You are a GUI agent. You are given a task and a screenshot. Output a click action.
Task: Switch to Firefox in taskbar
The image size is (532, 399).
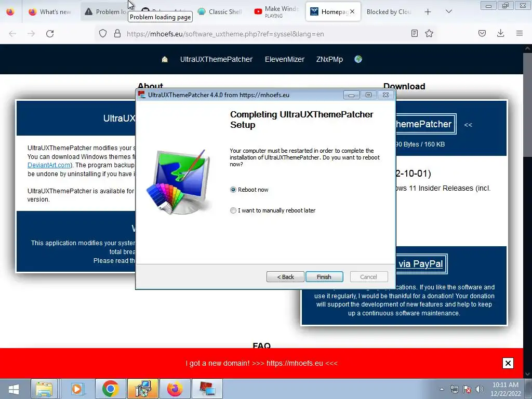pos(175,389)
